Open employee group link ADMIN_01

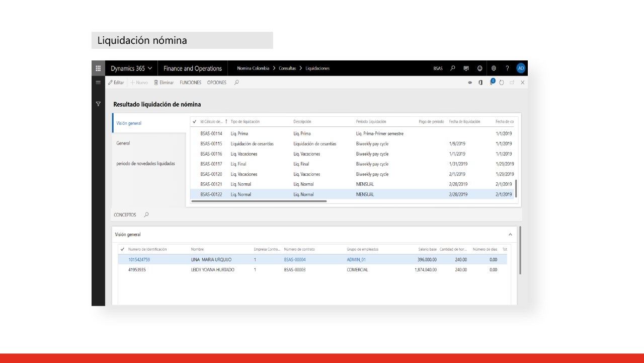point(356,259)
